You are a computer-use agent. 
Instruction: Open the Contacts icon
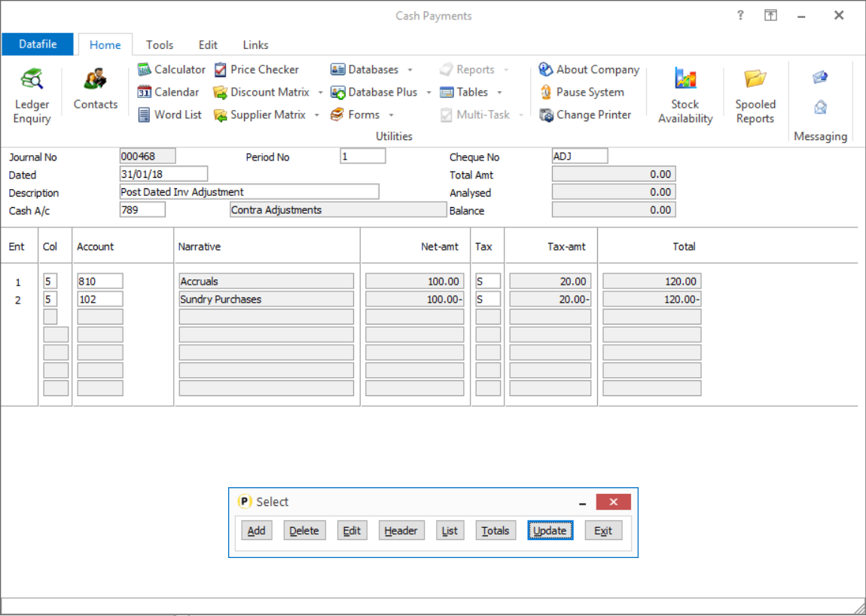(96, 90)
